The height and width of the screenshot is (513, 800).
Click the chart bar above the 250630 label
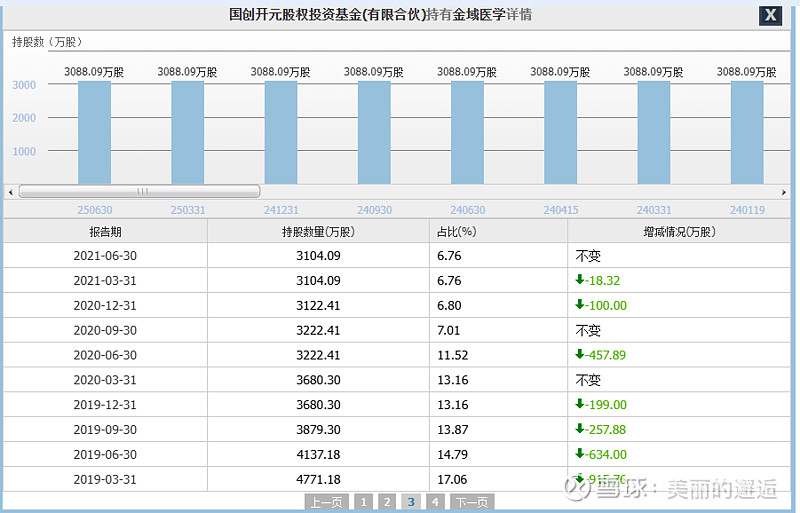tap(94, 132)
